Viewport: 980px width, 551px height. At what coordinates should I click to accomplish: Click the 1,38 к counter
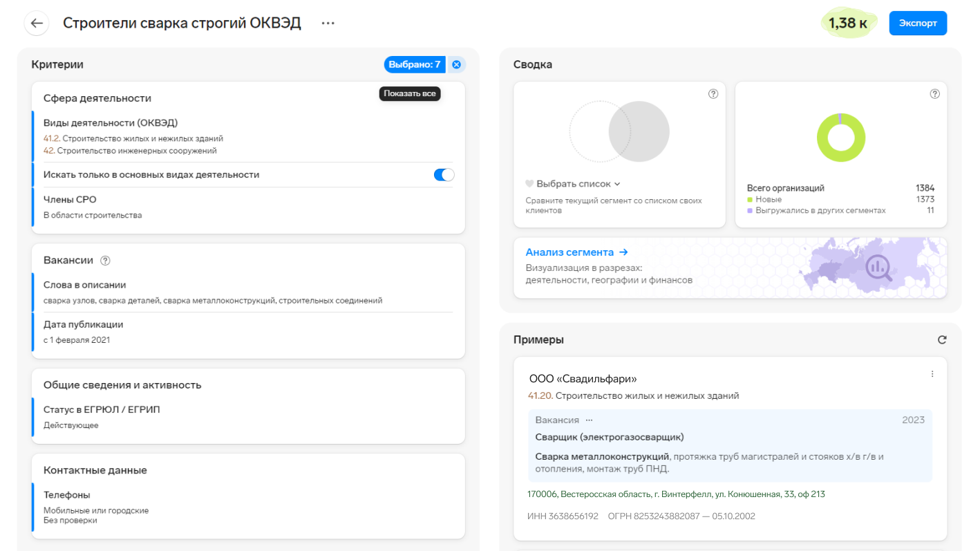[x=848, y=23]
